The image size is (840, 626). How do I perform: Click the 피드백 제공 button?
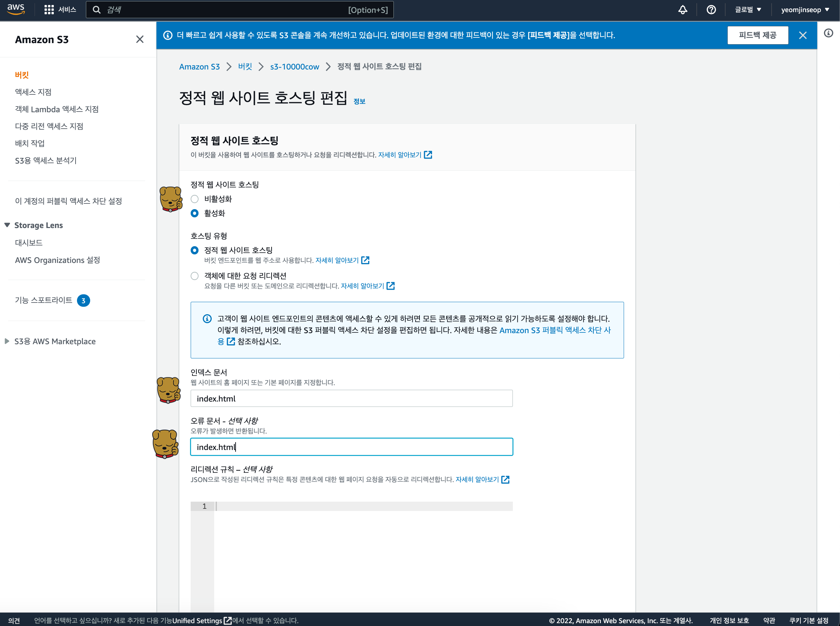(x=757, y=35)
